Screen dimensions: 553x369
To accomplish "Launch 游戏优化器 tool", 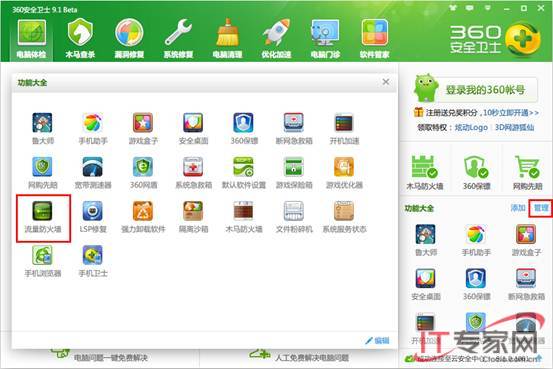I will pyautogui.click(x=344, y=173).
